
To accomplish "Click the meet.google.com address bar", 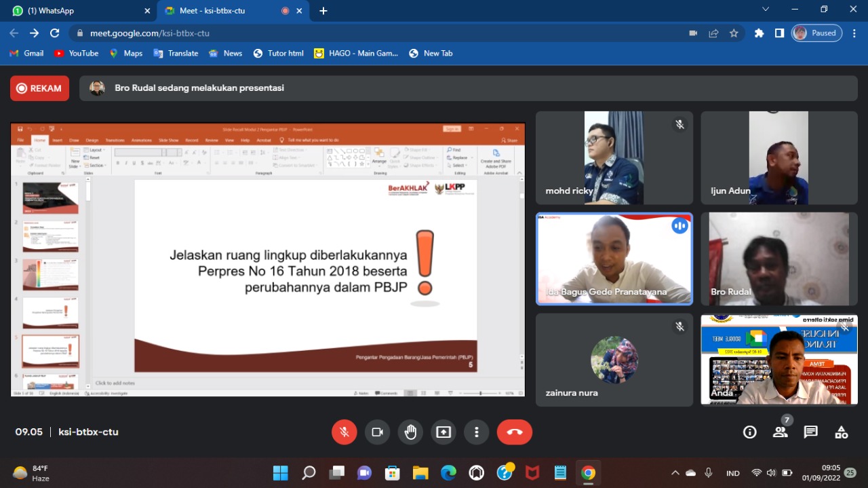I will pyautogui.click(x=380, y=33).
